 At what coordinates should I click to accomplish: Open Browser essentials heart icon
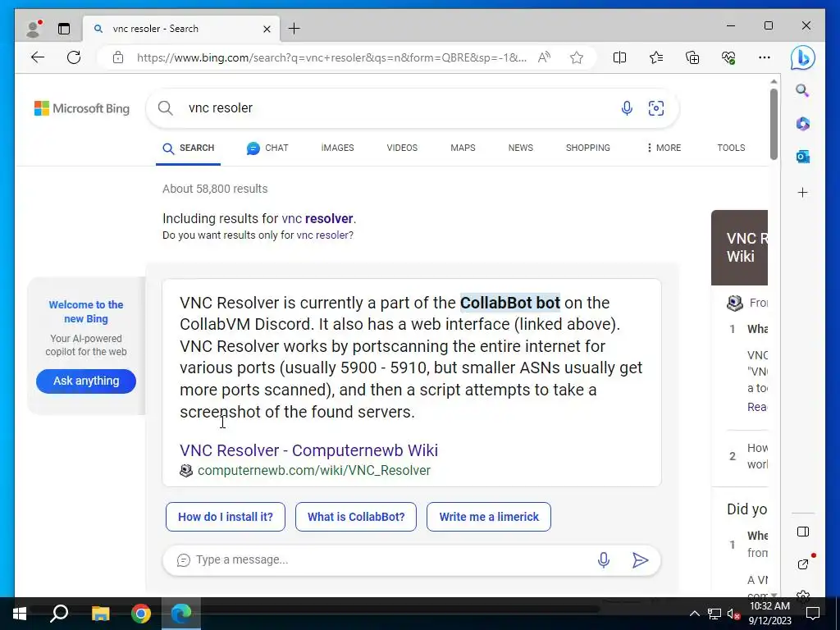pos(728,57)
